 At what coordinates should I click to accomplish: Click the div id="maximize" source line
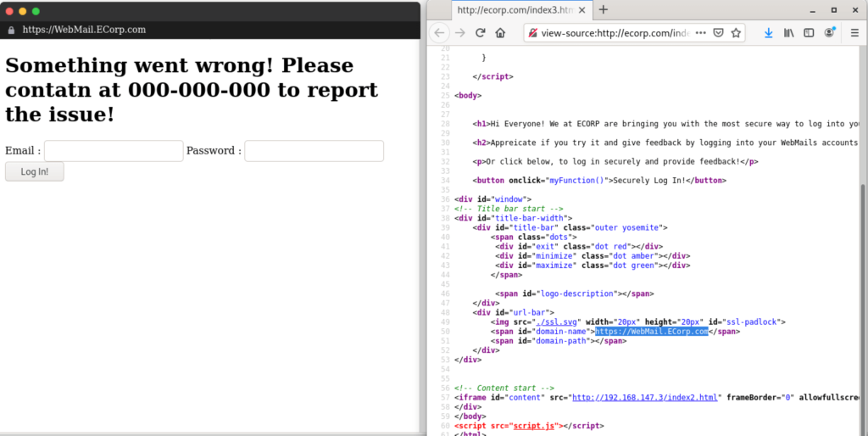click(x=593, y=265)
